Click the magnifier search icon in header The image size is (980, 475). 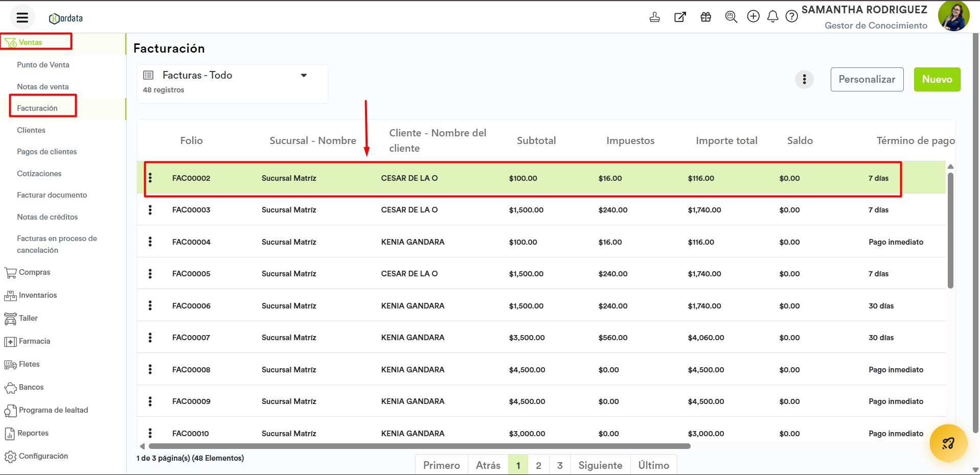pos(731,17)
